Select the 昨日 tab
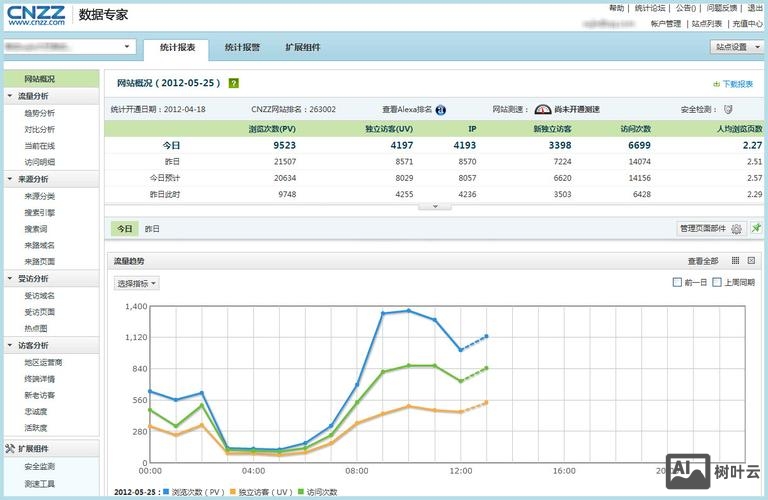Image resolution: width=768 pixels, height=500 pixels. [152, 229]
